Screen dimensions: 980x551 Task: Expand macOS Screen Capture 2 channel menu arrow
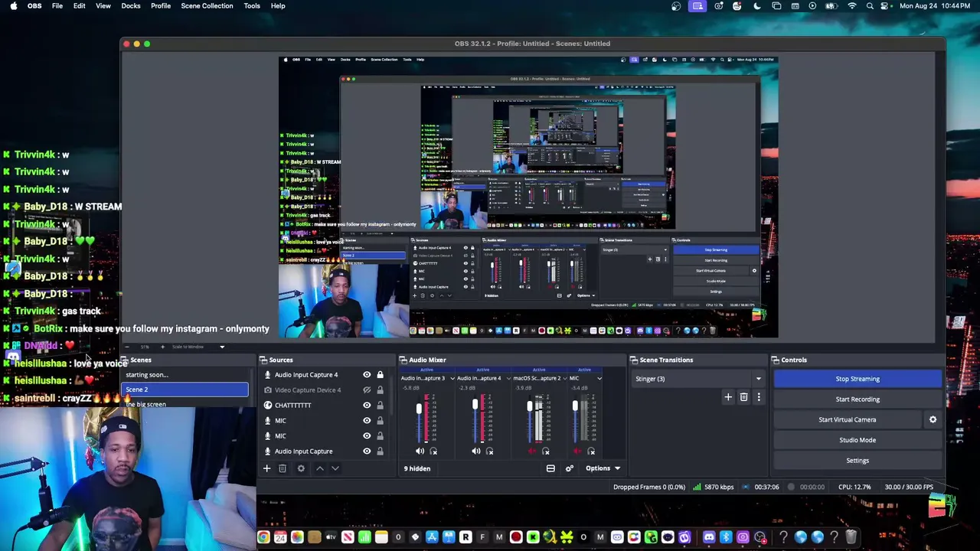pos(564,378)
